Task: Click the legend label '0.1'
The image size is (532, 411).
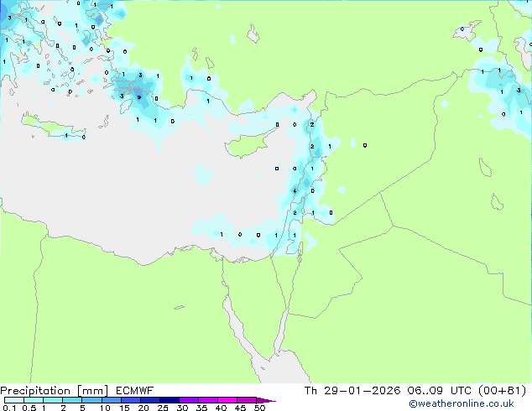Action: (x=9, y=408)
